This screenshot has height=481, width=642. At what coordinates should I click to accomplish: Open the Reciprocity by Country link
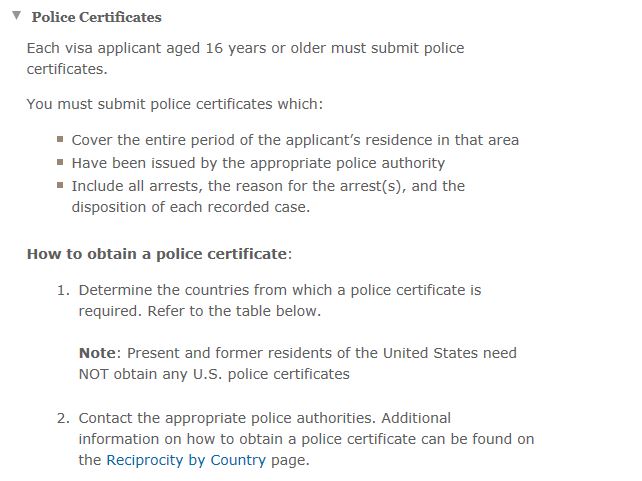186,460
